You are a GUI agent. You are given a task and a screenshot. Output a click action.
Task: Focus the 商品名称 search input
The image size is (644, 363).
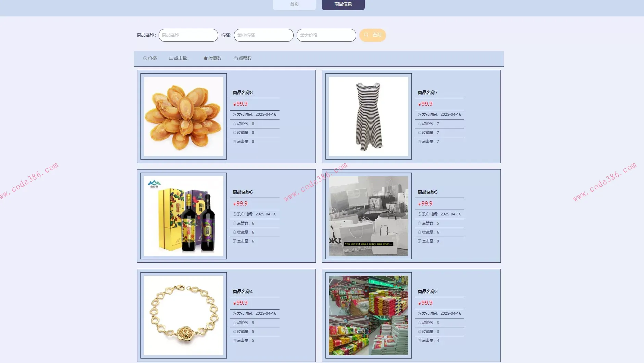(188, 35)
